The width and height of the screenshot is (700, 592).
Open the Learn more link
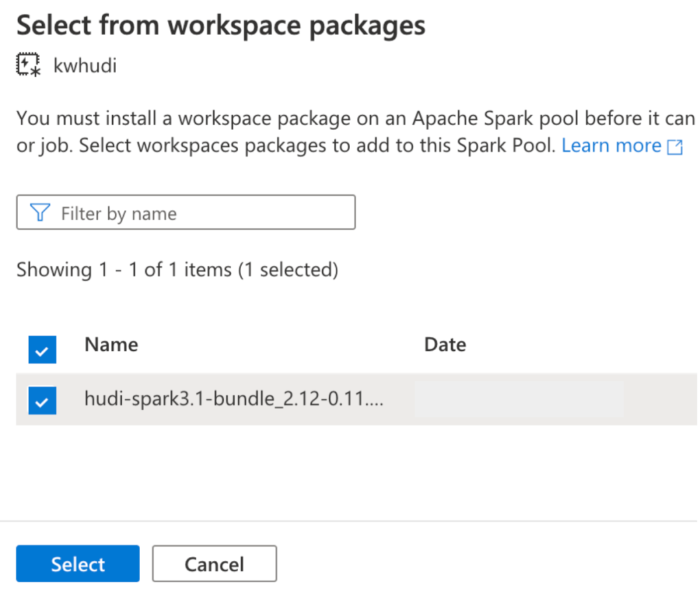(x=611, y=146)
